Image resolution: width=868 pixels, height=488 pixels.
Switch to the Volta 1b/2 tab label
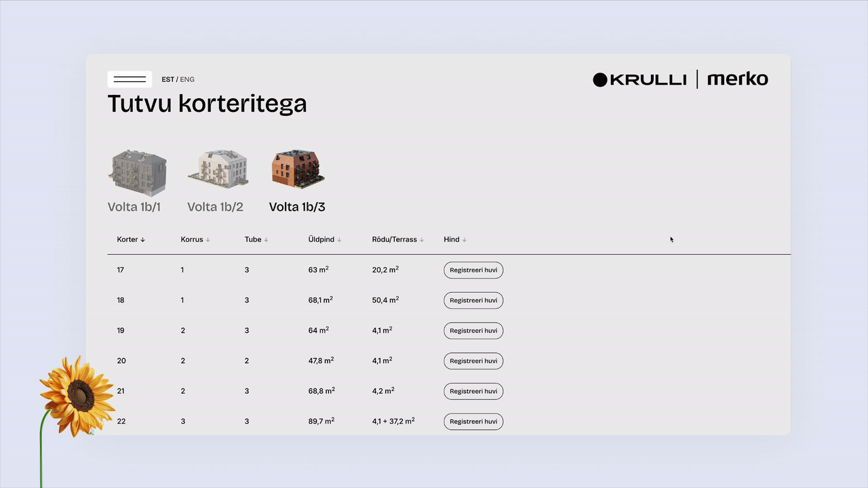(x=215, y=207)
